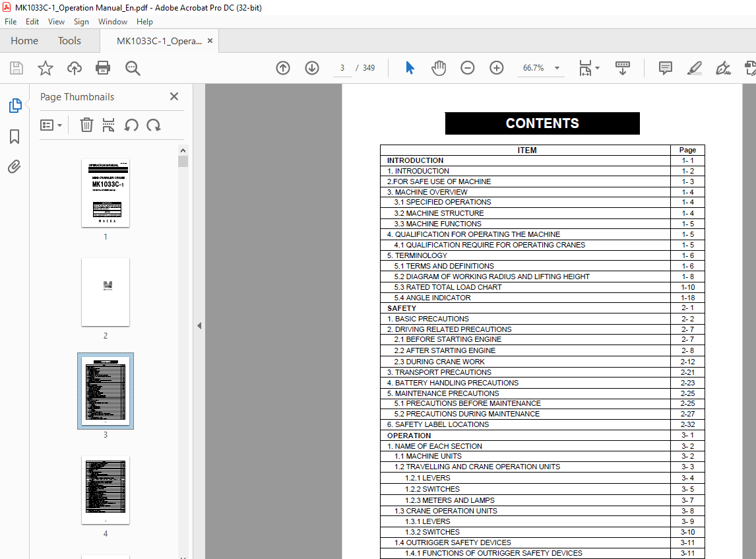
Task: Zoom in with the plus circle button
Action: [497, 68]
